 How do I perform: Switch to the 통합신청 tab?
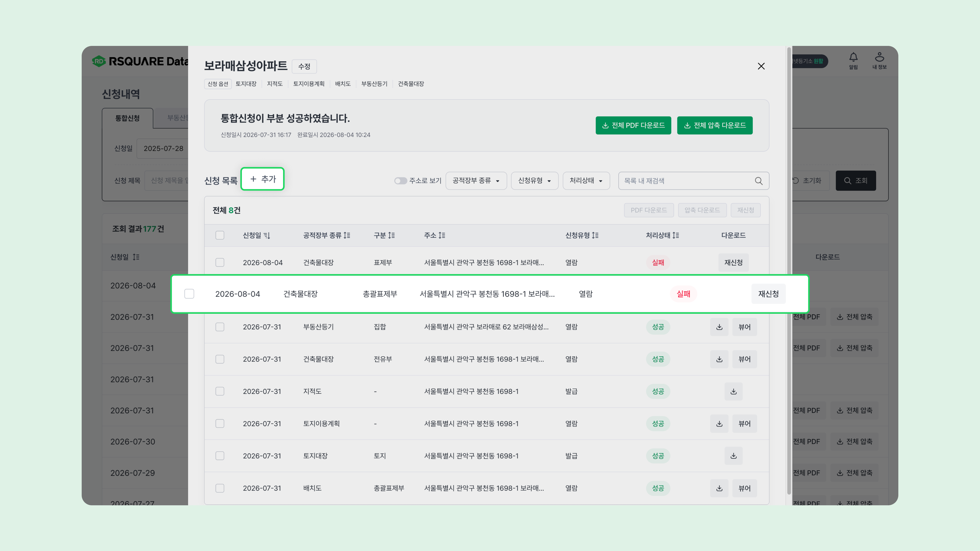[127, 118]
